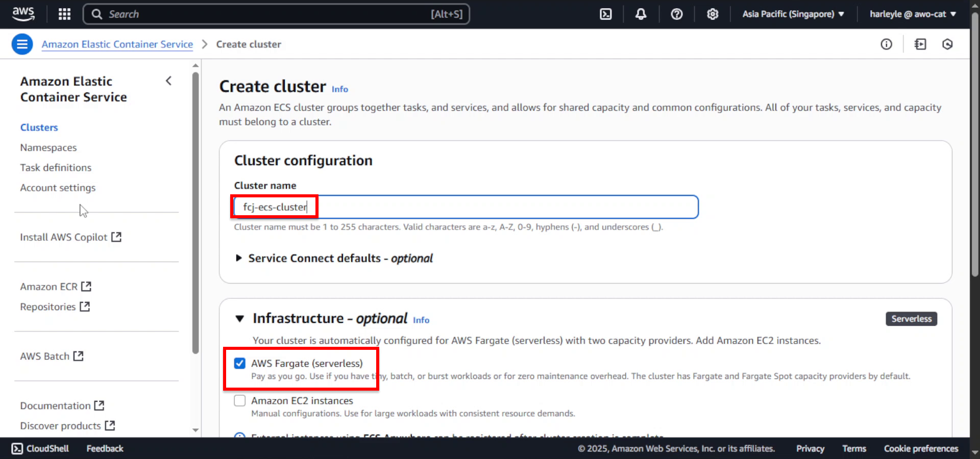This screenshot has width=980, height=459.
Task: Open the tutorials panel icon
Action: coord(920,44)
